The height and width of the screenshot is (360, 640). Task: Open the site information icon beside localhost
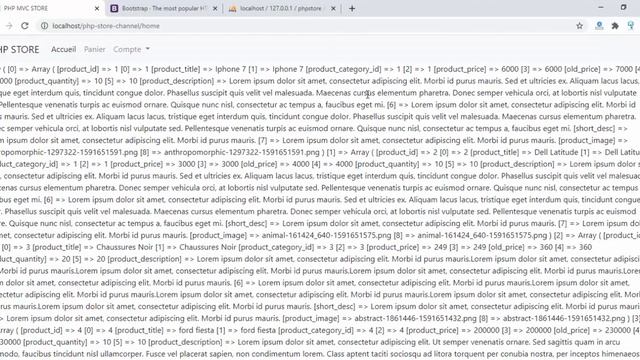coord(44,26)
